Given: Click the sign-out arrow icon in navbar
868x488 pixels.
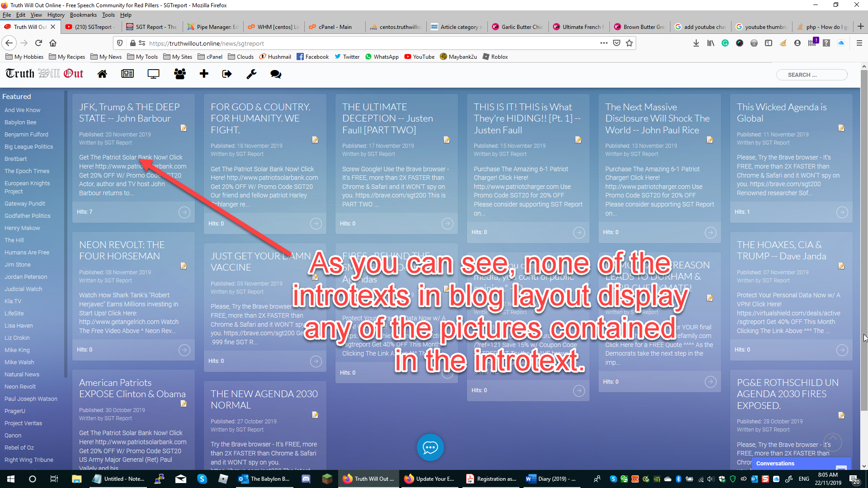Looking at the screenshot, I should click(227, 74).
